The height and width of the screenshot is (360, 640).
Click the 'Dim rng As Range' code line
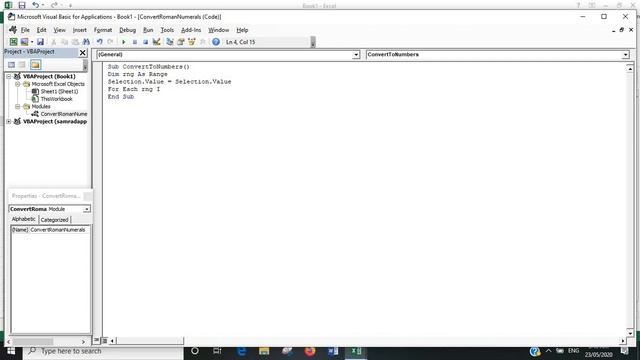138,74
